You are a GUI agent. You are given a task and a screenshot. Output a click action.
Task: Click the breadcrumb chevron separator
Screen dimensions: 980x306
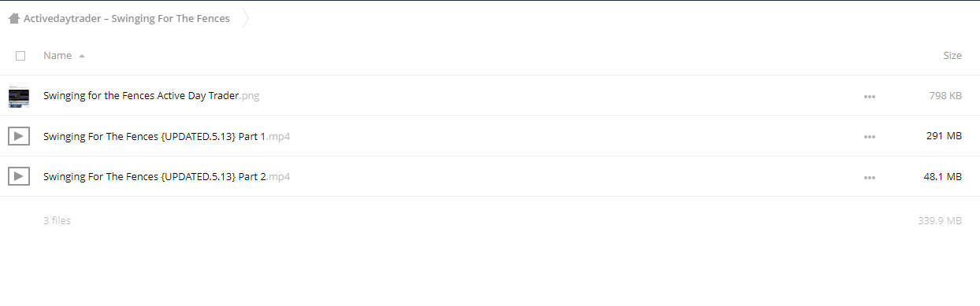[245, 18]
